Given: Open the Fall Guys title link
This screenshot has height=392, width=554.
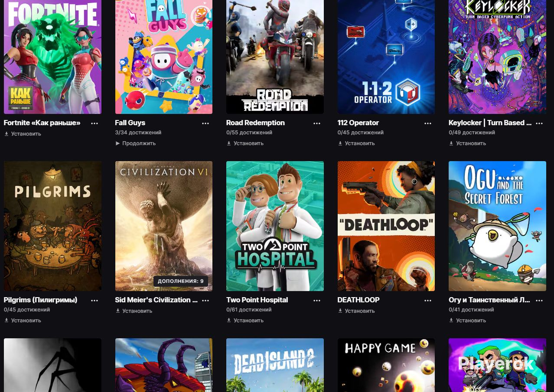Looking at the screenshot, I should click(130, 123).
